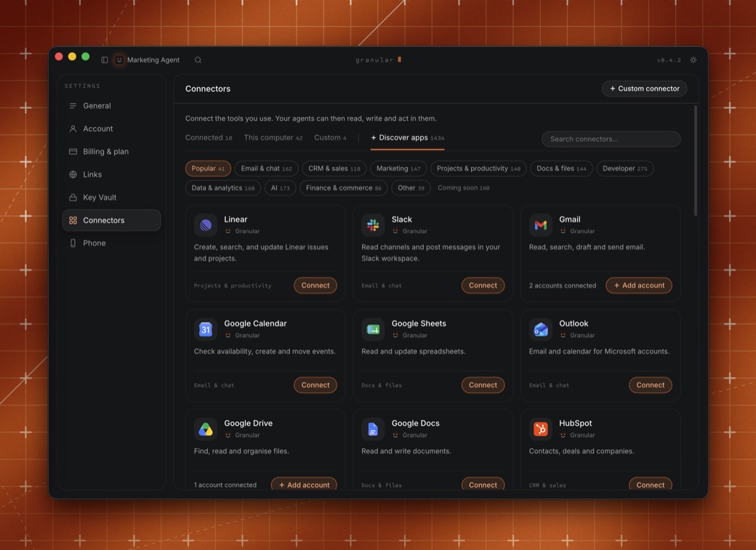Click the Marketing Agent title label
Viewport: 756px width, 550px height.
153,60
